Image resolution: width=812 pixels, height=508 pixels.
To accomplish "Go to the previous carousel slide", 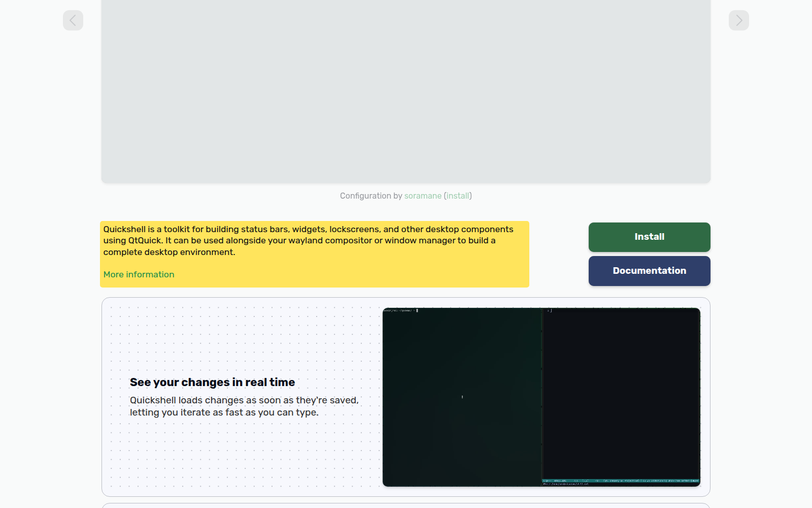I will point(73,20).
